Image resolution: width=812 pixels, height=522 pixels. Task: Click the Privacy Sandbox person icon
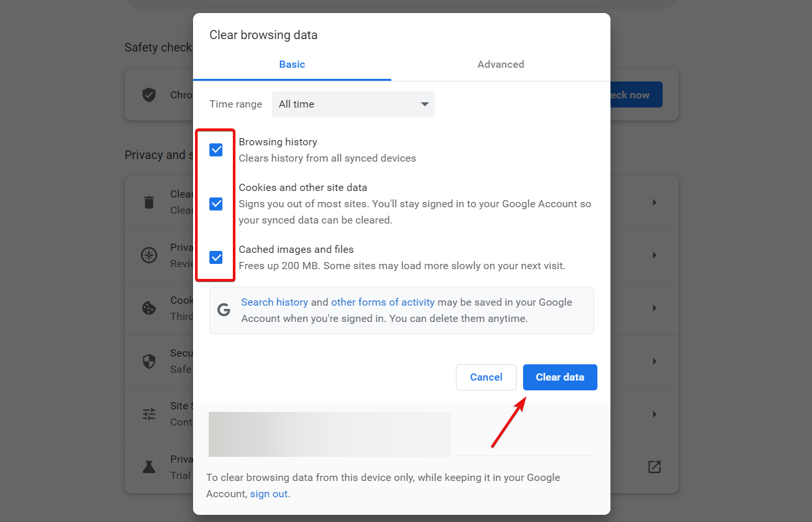pyautogui.click(x=149, y=467)
